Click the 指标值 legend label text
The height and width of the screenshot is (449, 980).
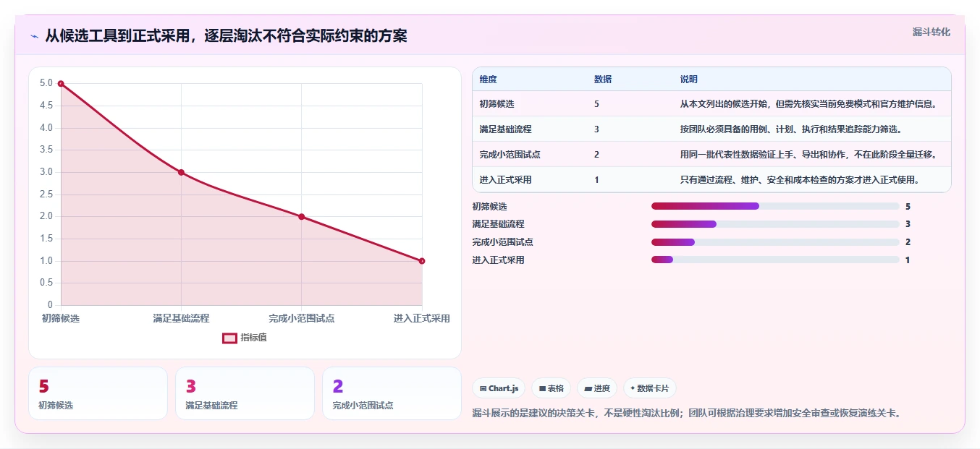253,338
